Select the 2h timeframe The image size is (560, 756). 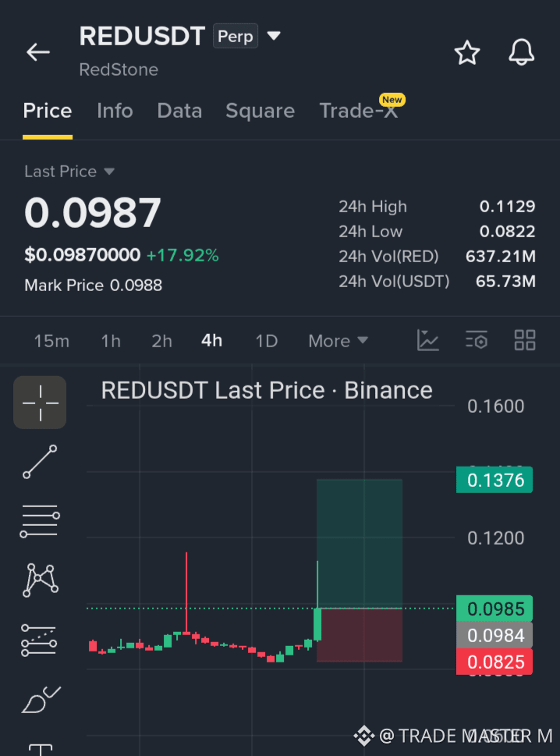pyautogui.click(x=161, y=341)
